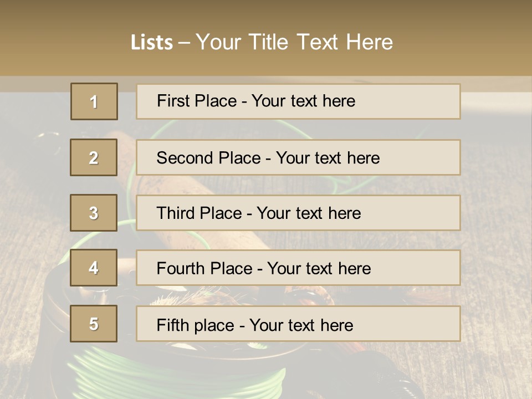Click the bold word Lists in title
This screenshot has height=399, width=532.
pyautogui.click(x=152, y=43)
